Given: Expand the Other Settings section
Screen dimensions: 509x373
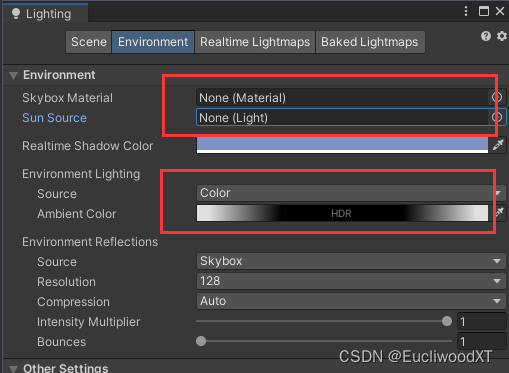Looking at the screenshot, I should coord(13,369).
